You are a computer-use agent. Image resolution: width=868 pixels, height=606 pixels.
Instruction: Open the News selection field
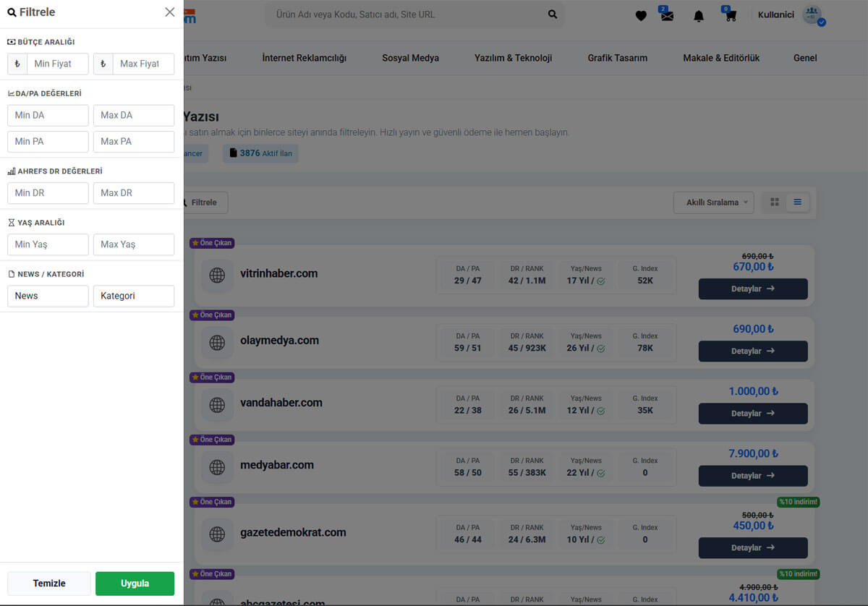pos(48,296)
